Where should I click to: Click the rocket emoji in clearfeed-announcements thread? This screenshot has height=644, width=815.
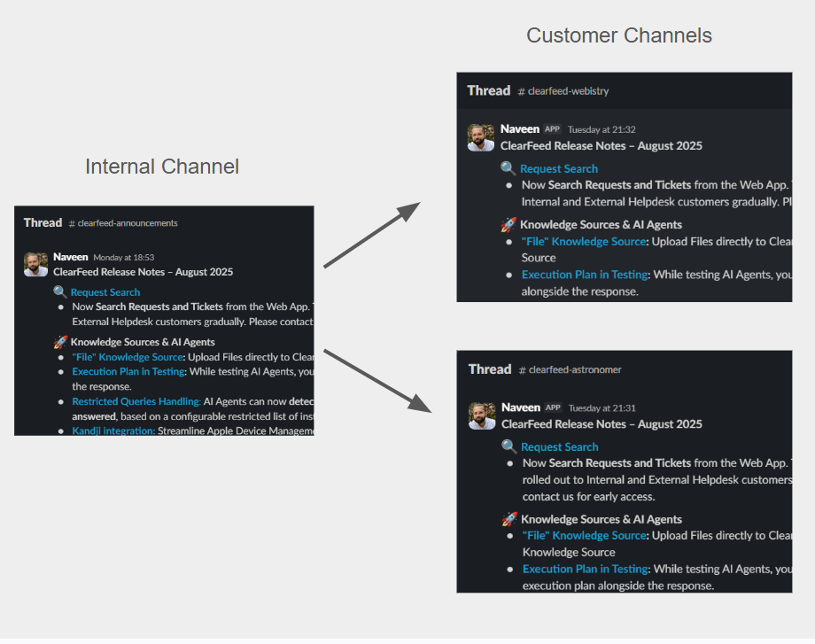coord(60,342)
